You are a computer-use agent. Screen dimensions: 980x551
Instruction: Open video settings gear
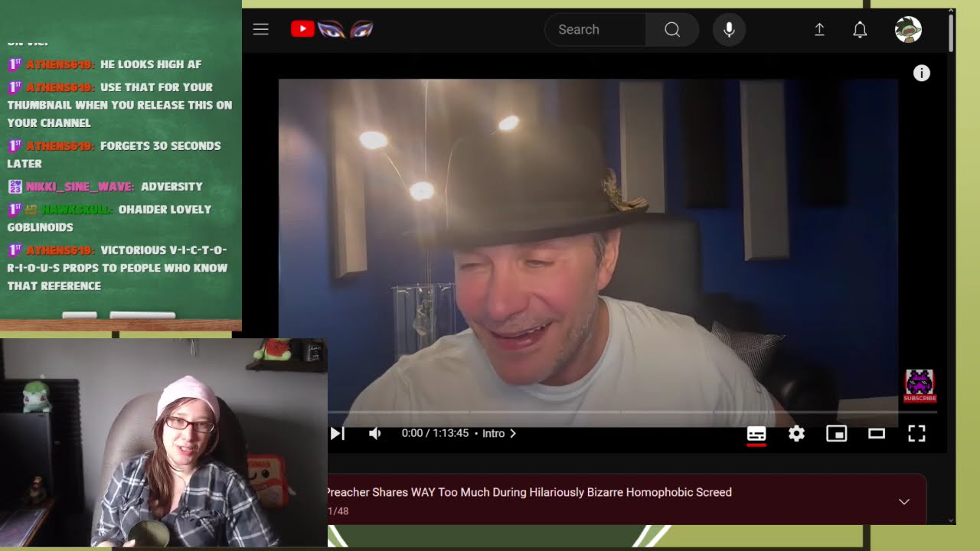(796, 434)
